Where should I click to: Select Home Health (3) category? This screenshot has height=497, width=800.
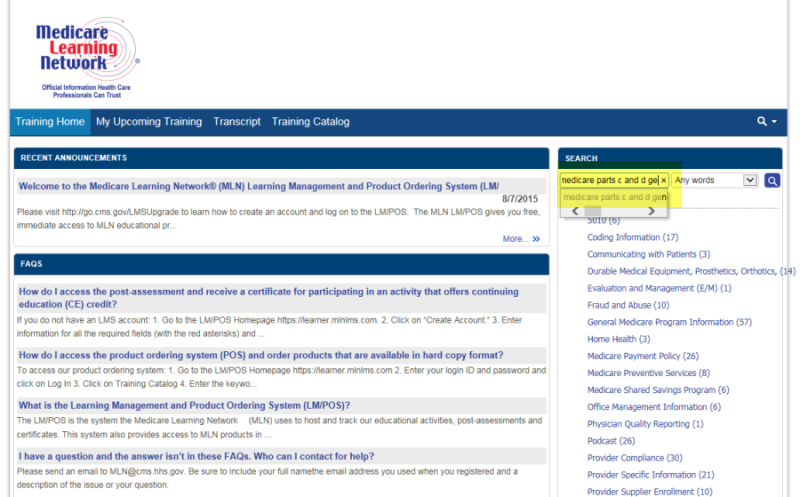[x=618, y=339]
